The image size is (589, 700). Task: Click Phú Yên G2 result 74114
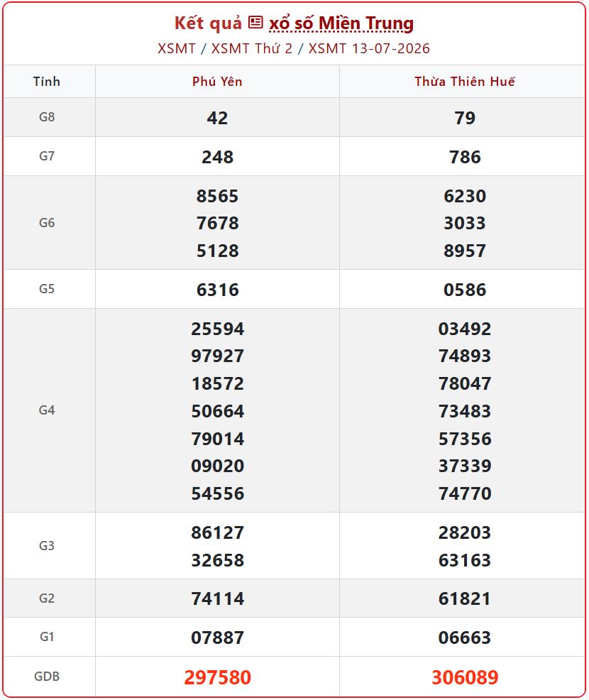tap(217, 598)
